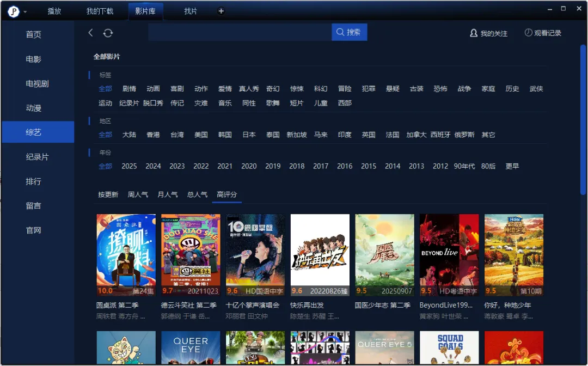The image size is (588, 366).
Task: Sort by 月人气
Action: point(168,194)
